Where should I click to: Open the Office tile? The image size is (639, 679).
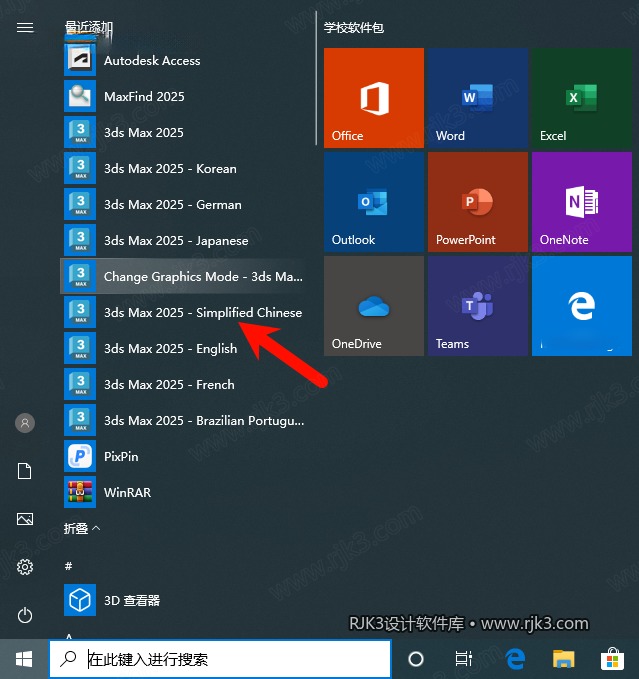tap(374, 98)
